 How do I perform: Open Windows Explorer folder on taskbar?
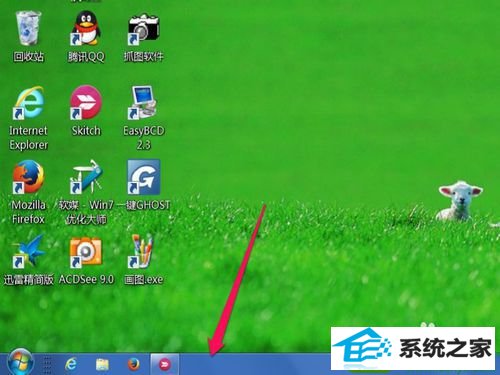[102, 364]
